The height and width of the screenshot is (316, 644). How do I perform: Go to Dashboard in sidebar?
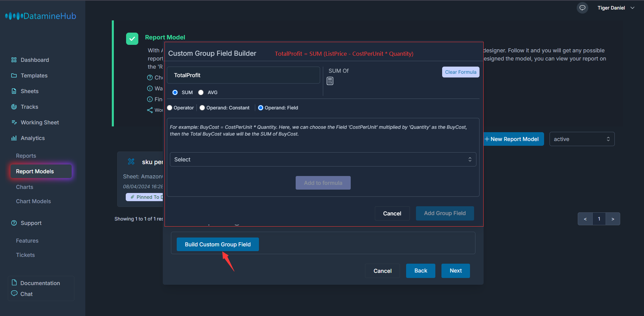point(35,60)
